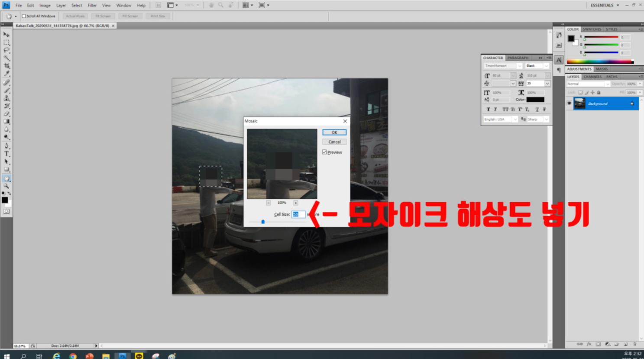Select the Crop tool
The image size is (644, 359).
(x=6, y=66)
